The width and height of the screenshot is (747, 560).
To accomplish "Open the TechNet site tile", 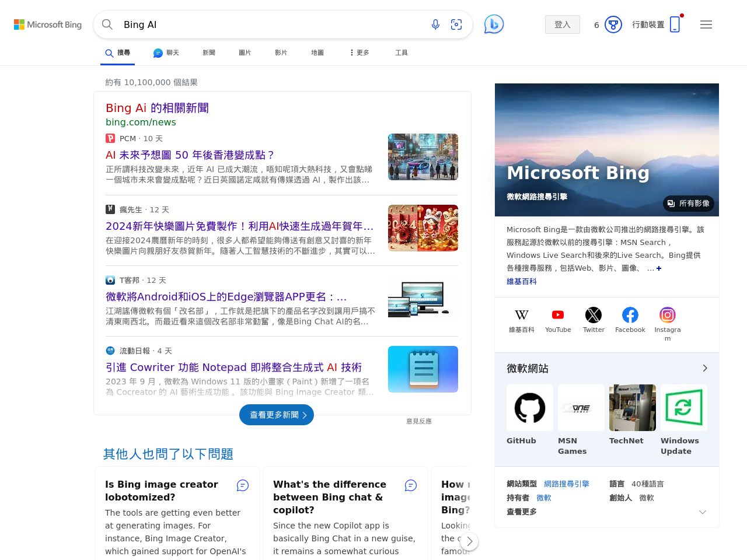I will 633,415.
